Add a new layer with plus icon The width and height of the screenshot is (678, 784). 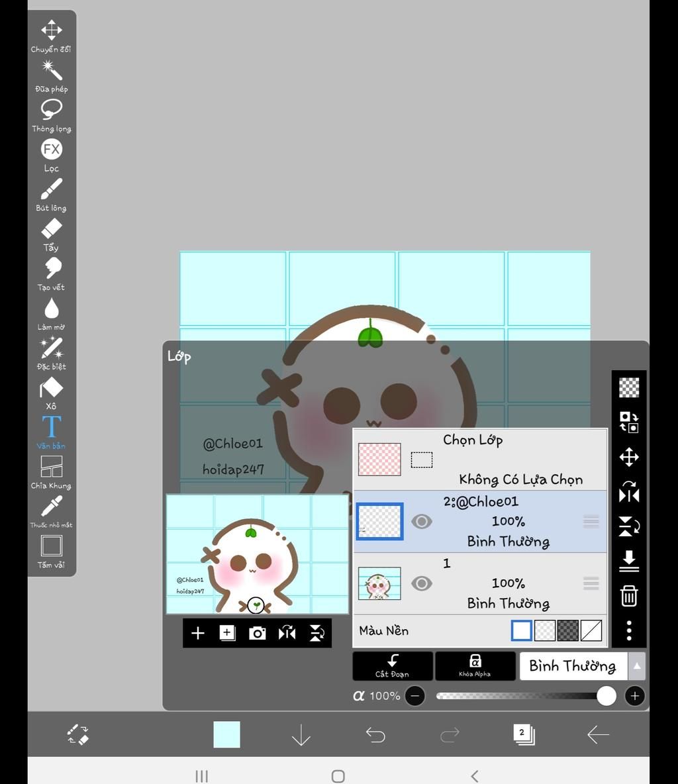[x=197, y=633]
